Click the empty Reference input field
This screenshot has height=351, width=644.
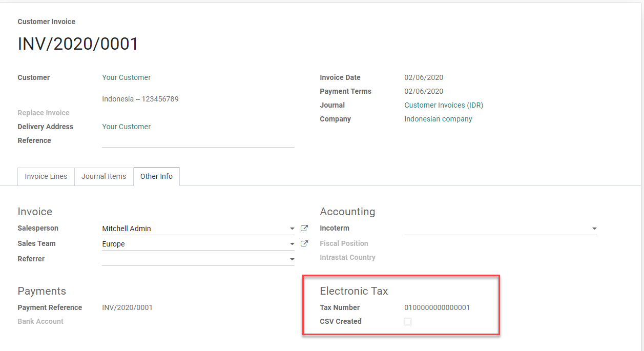(x=198, y=141)
